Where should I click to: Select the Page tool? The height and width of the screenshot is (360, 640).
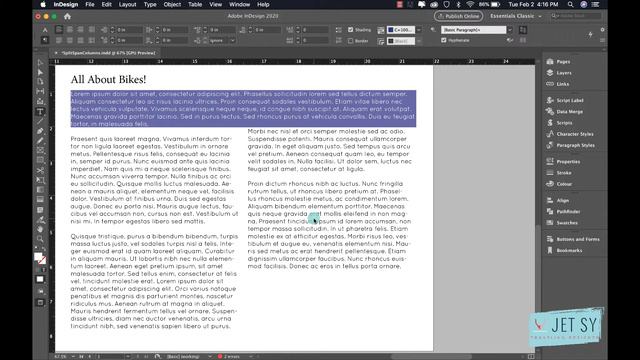[x=40, y=82]
